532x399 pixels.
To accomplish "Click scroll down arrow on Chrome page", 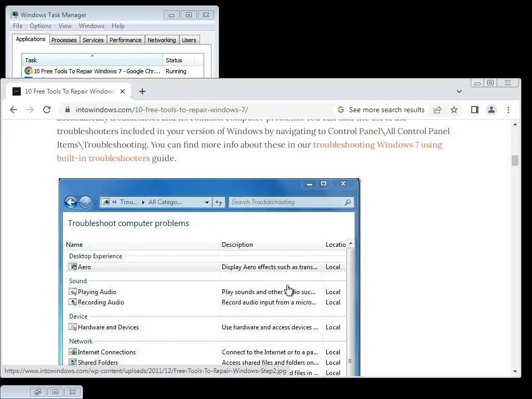I will 515,371.
